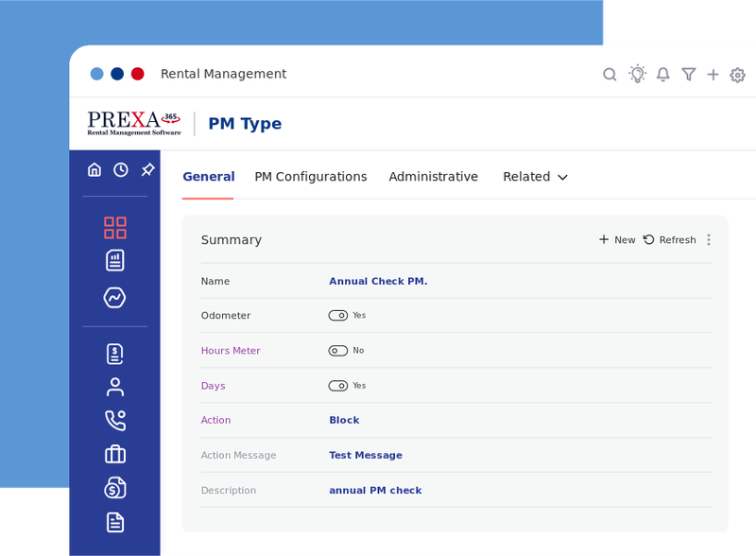Enable the Hours Meter toggle

click(x=337, y=351)
